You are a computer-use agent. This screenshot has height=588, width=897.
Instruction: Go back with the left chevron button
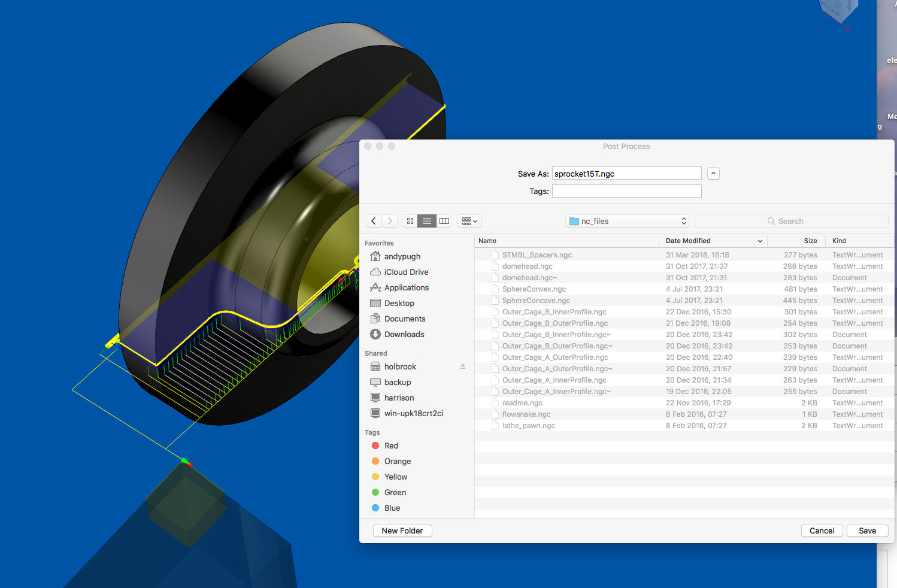coord(374,221)
